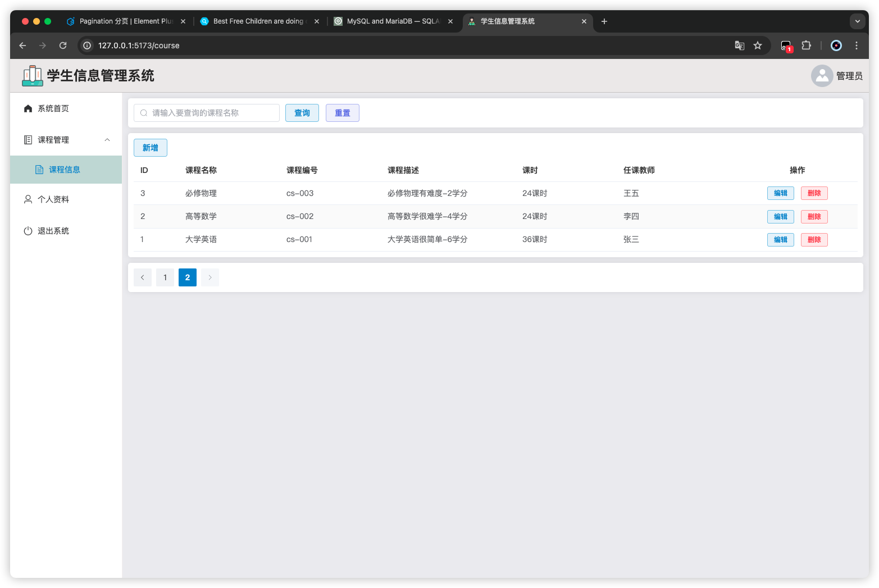Click the next page arrow

click(x=210, y=277)
